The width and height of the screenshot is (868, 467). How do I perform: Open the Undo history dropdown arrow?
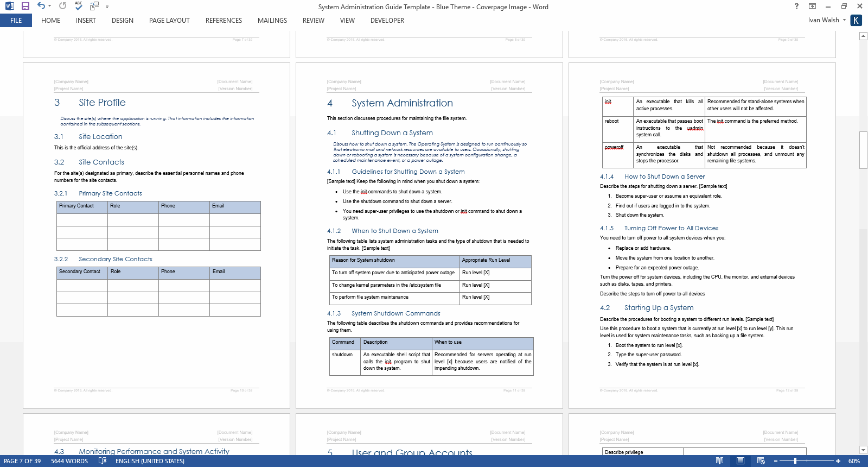[49, 6]
